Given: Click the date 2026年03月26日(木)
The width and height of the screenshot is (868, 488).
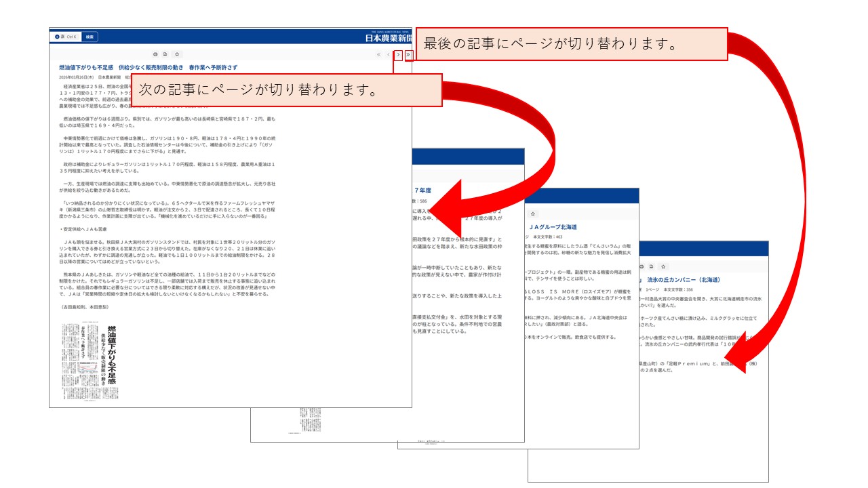Looking at the screenshot, I should click(x=77, y=77).
